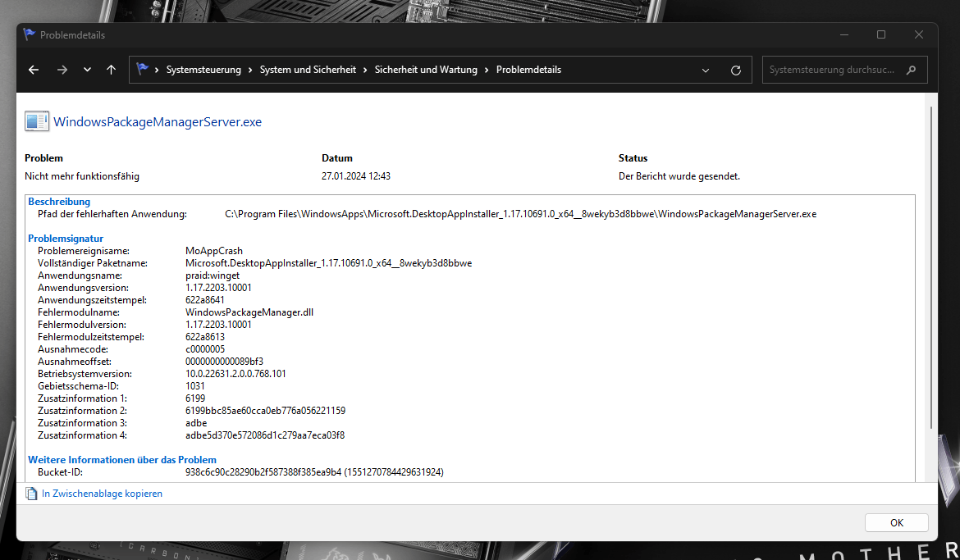Expand chevron before Systemsteuerung breadcrumb
Viewport: 960px width, 560px height.
coord(157,70)
